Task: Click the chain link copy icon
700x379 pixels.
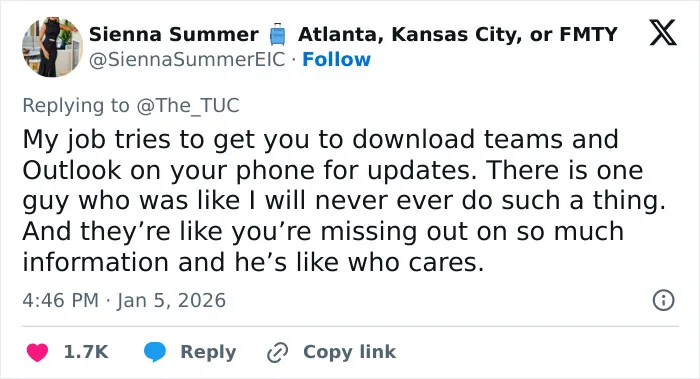Action: [278, 353]
